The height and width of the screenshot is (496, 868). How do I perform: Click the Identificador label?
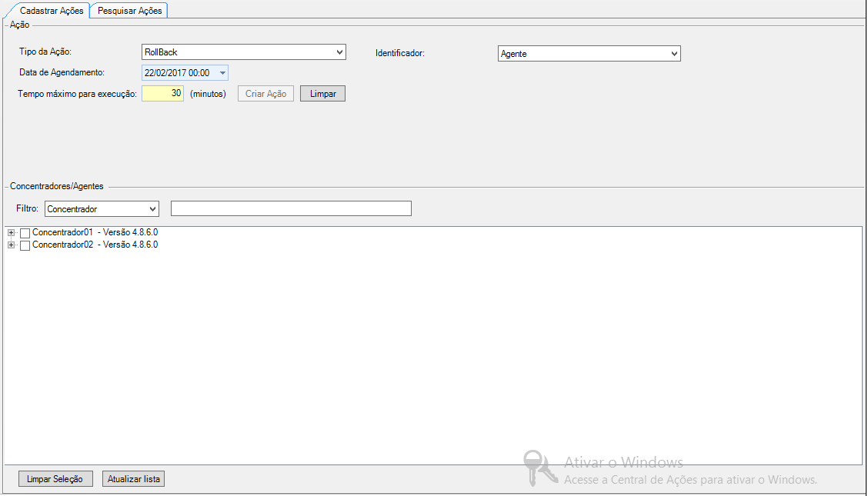tap(399, 53)
